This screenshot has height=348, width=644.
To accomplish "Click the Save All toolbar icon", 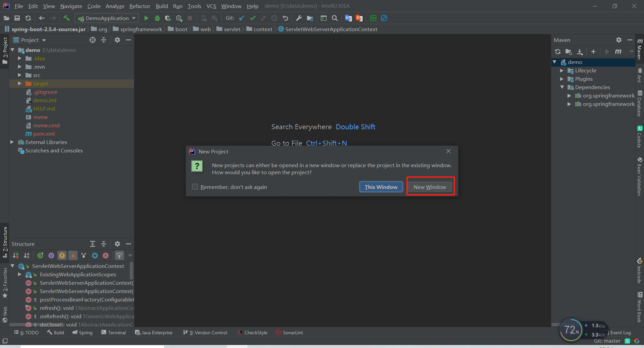I will tap(17, 18).
